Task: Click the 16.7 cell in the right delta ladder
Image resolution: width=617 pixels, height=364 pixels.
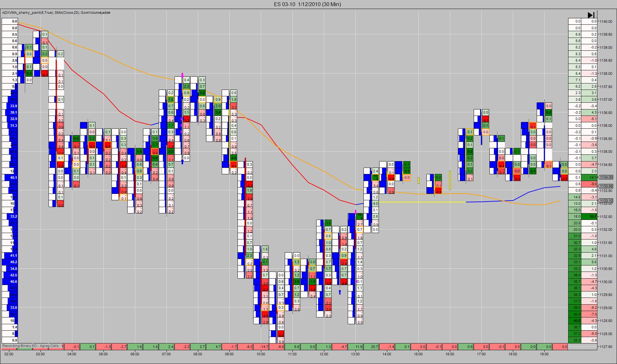Action: coord(589,217)
